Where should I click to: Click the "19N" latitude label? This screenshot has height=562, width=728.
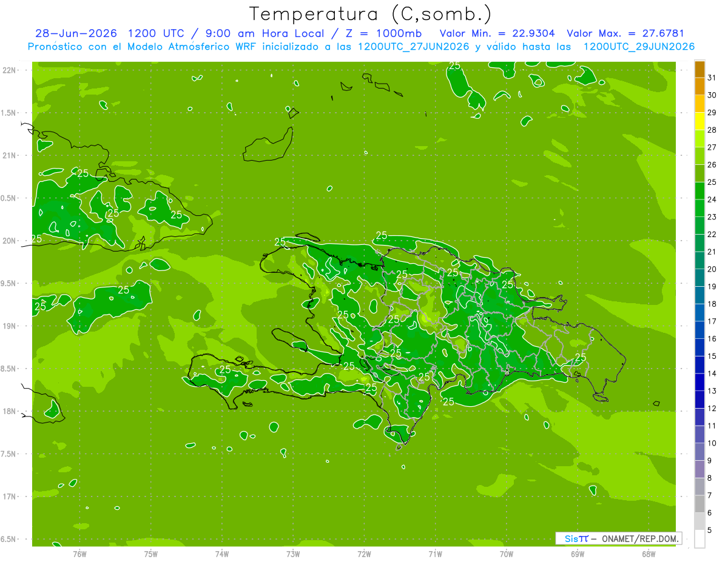coord(8,326)
